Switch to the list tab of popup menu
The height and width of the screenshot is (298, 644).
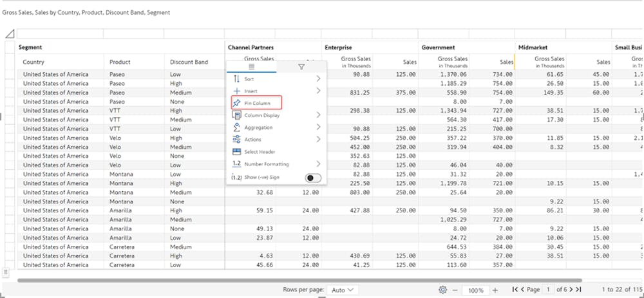click(251, 66)
